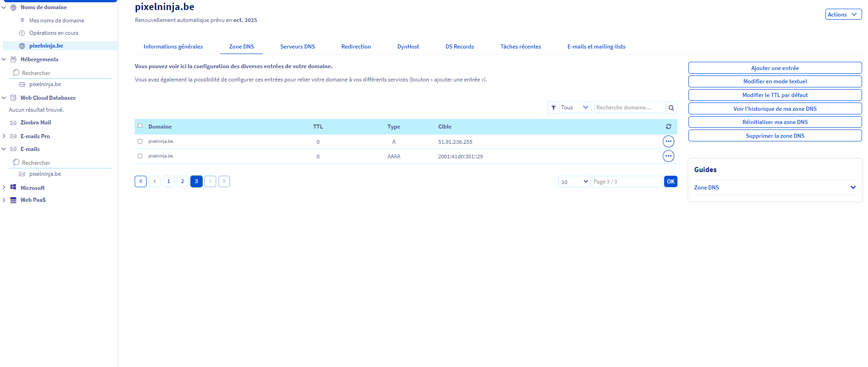868x367 pixels.
Task: Open the Actions dropdown at top right
Action: click(843, 15)
